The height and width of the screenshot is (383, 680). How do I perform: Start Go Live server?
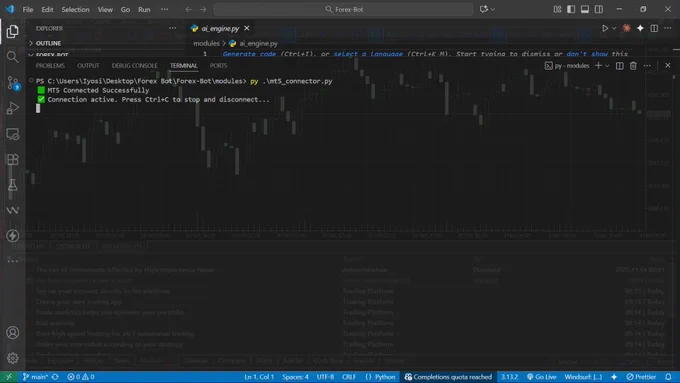click(x=541, y=376)
